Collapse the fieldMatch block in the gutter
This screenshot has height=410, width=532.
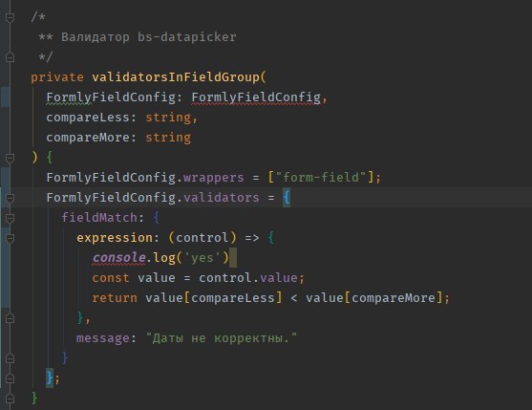(x=10, y=218)
